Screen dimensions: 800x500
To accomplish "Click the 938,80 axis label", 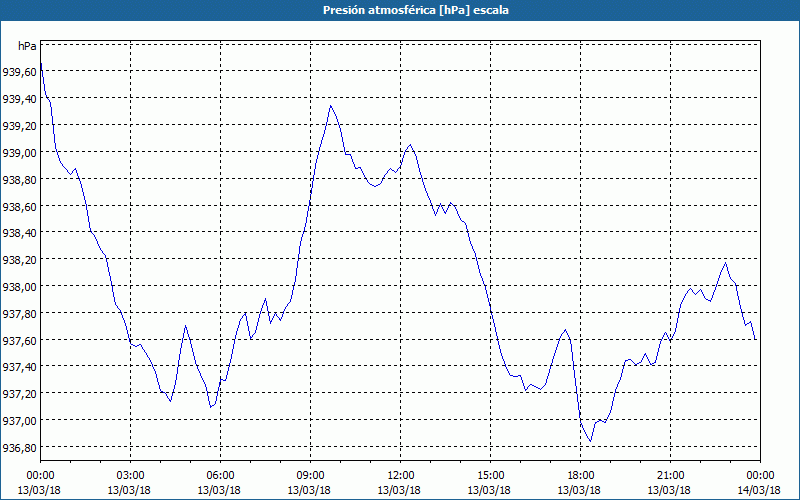I will point(19,179).
